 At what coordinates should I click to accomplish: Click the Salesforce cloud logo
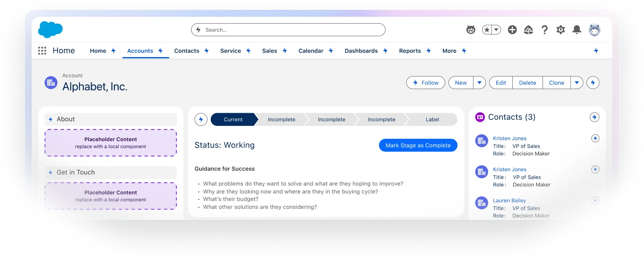pos(50,30)
